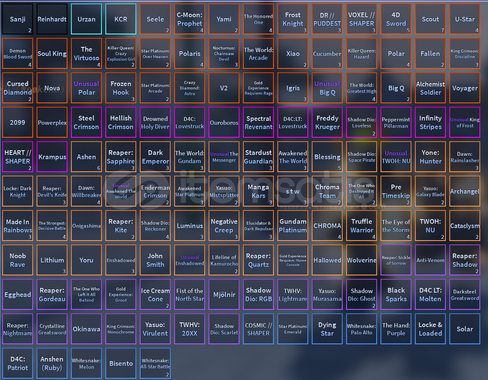Choose the Locke & Loaded item
Screen dimensions: 488x380
click(x=430, y=329)
